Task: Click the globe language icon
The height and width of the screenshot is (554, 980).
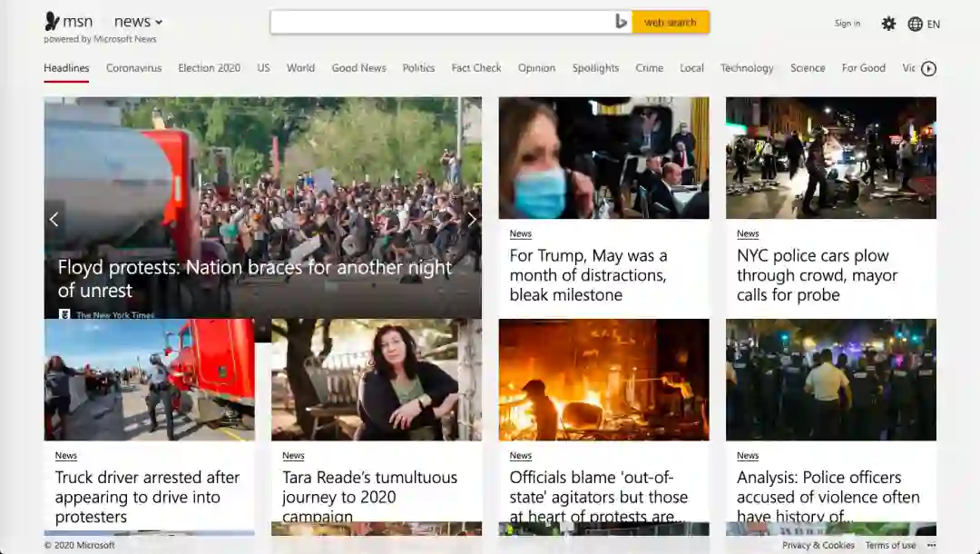Action: pyautogui.click(x=916, y=24)
